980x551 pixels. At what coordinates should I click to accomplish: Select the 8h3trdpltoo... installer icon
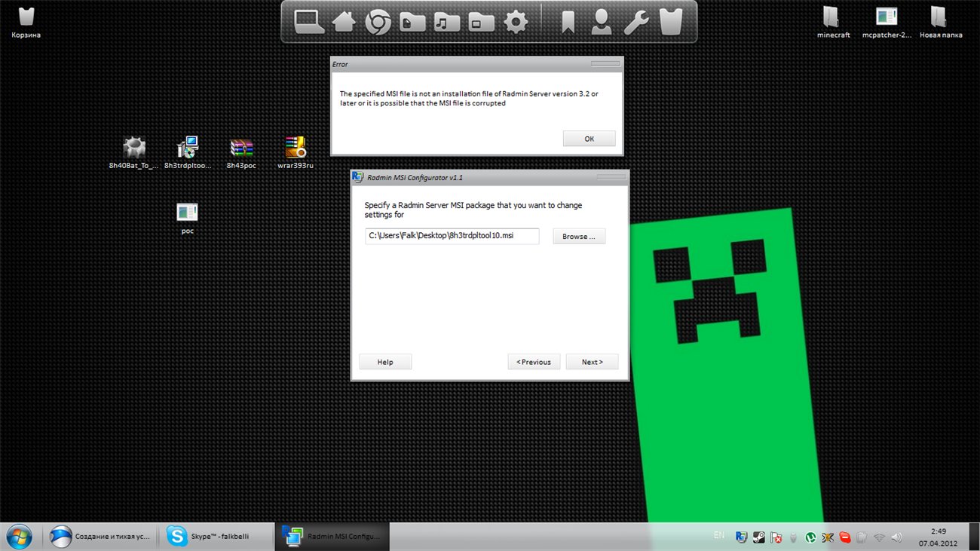188,153
